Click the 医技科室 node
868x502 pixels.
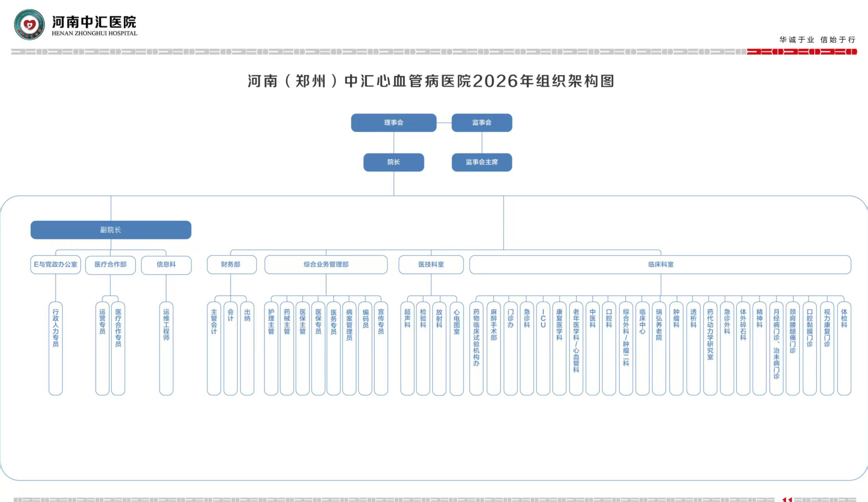pos(430,265)
